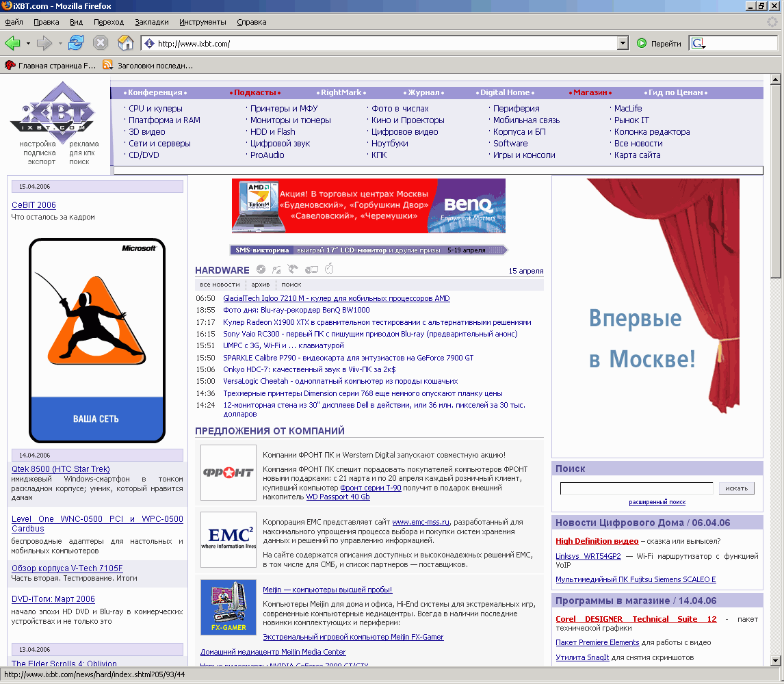Open the Software section link

(x=510, y=144)
